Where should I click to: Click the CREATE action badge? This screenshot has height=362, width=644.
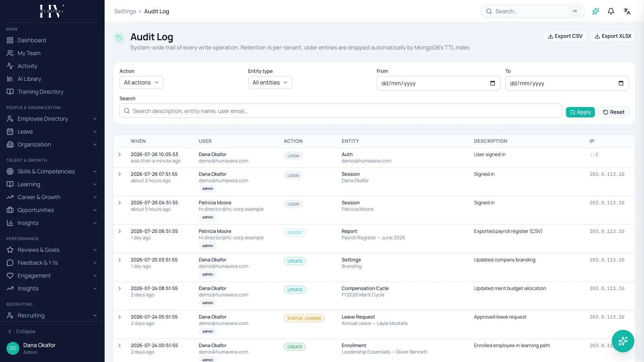click(x=295, y=347)
